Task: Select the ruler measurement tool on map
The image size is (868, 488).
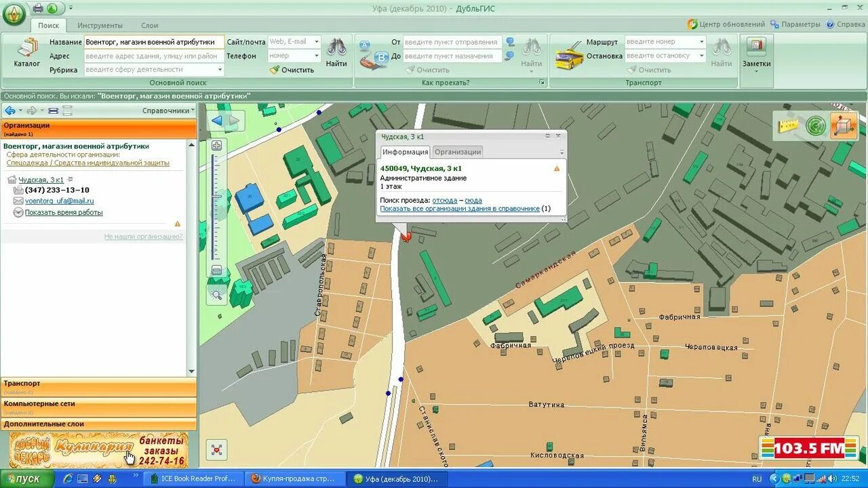Action: [x=789, y=126]
